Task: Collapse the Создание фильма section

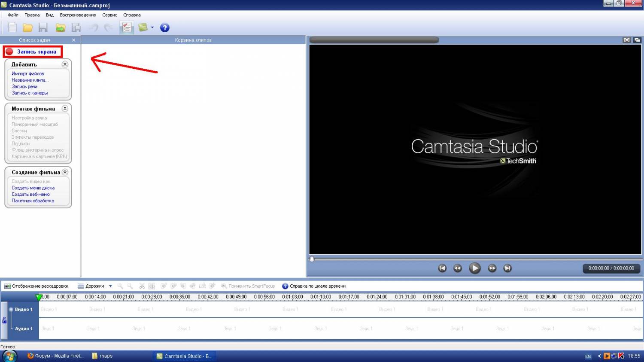Action: (65, 172)
